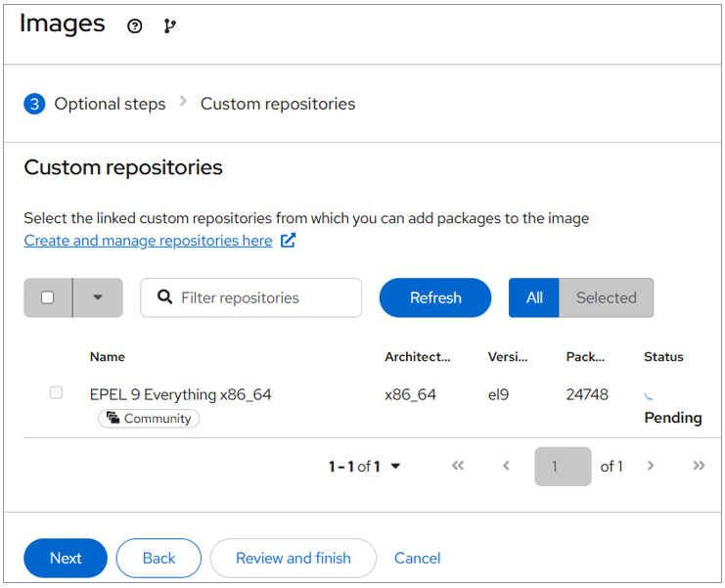This screenshot has width=725, height=588.
Task: Check the EPEL 9 Everything x86_64 row checkbox
Action: point(56,392)
